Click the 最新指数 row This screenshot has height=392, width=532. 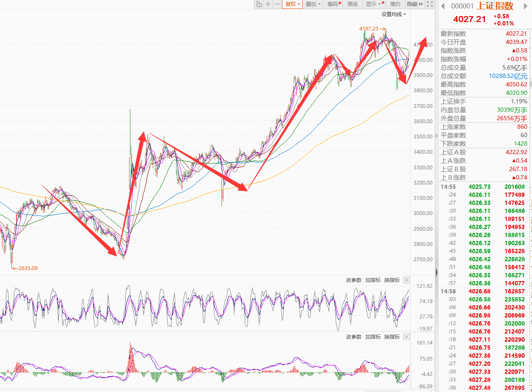click(484, 33)
